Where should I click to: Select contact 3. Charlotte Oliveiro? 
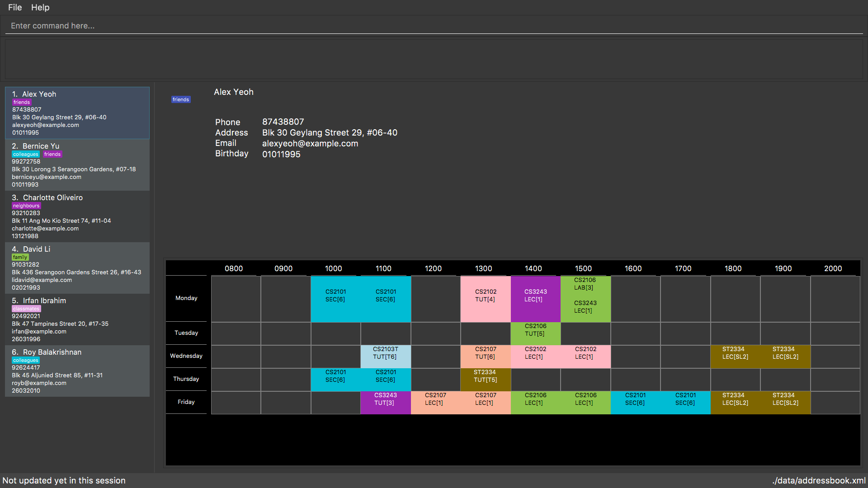77,216
